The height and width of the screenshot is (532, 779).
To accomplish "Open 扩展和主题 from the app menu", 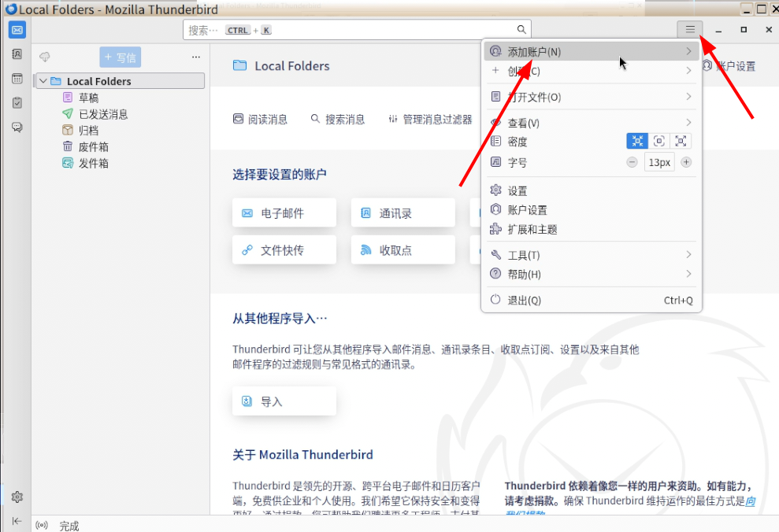I will [592, 229].
